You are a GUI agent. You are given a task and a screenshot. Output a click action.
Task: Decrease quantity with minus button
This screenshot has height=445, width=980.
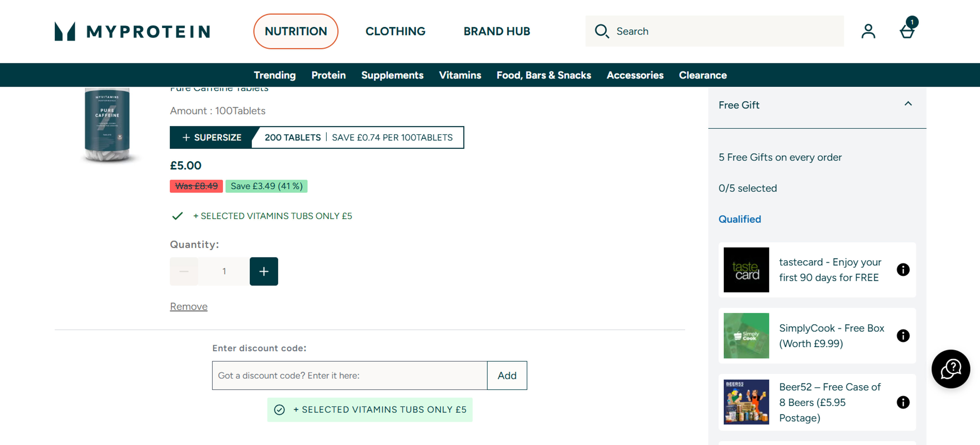pyautogui.click(x=184, y=271)
